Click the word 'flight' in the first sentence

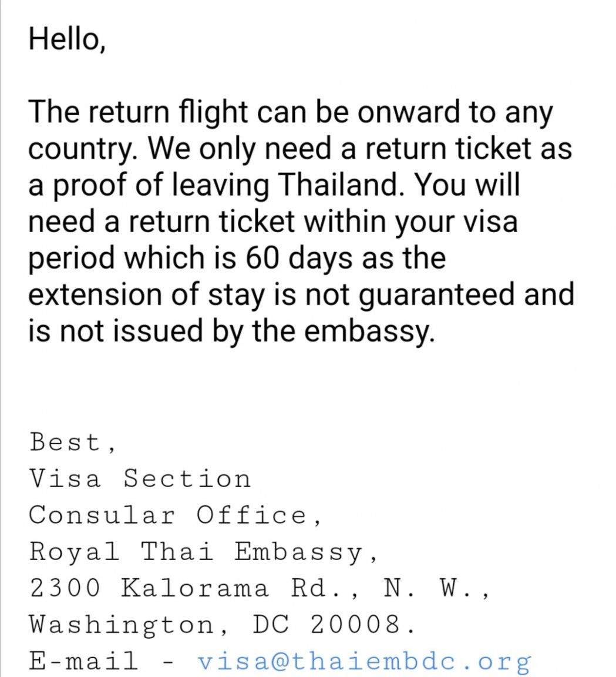(213, 112)
